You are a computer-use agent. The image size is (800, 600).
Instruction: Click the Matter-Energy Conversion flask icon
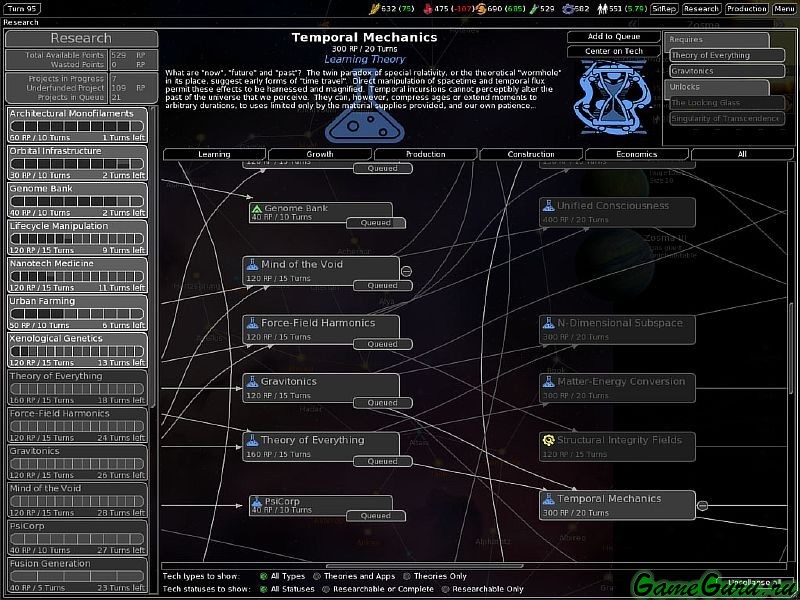click(x=548, y=382)
